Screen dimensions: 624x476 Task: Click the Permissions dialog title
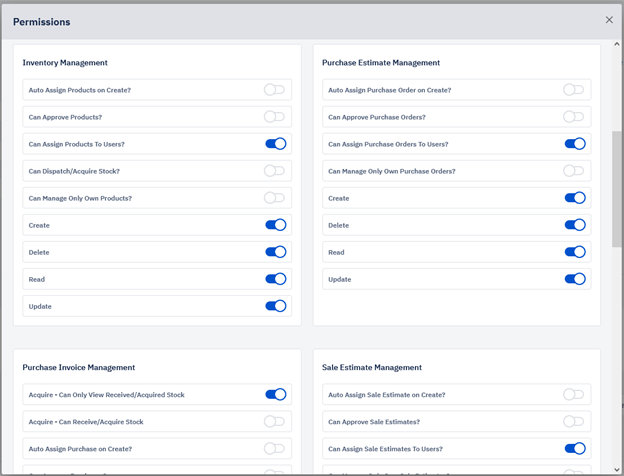pos(42,22)
